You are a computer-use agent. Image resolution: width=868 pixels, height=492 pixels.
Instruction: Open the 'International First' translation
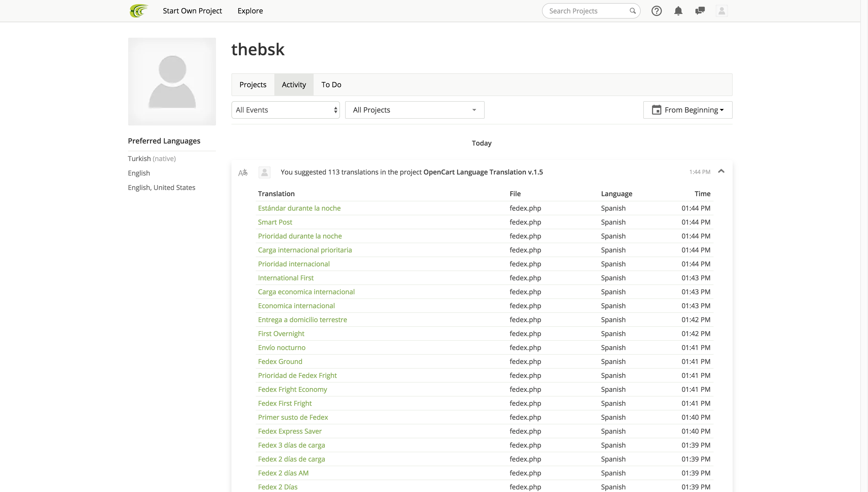[286, 278]
